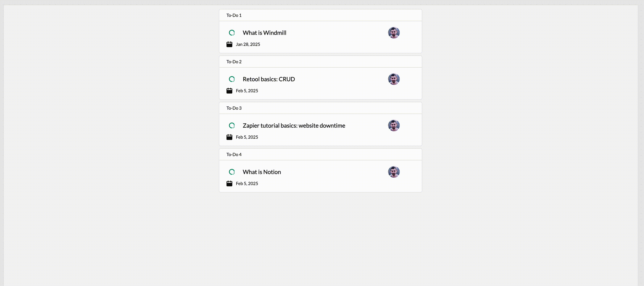
Task: Click the assignee avatar on Retool basics: CRUD
Action: coord(394,79)
